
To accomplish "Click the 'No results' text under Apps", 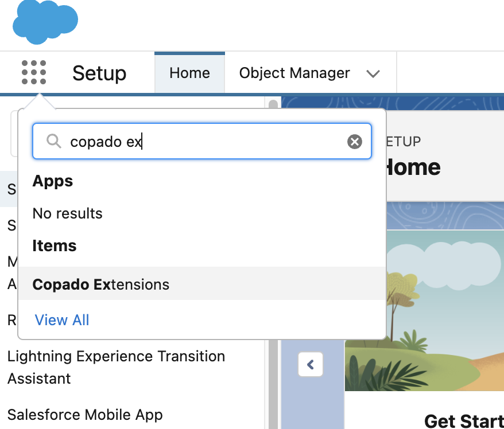I will click(x=68, y=213).
